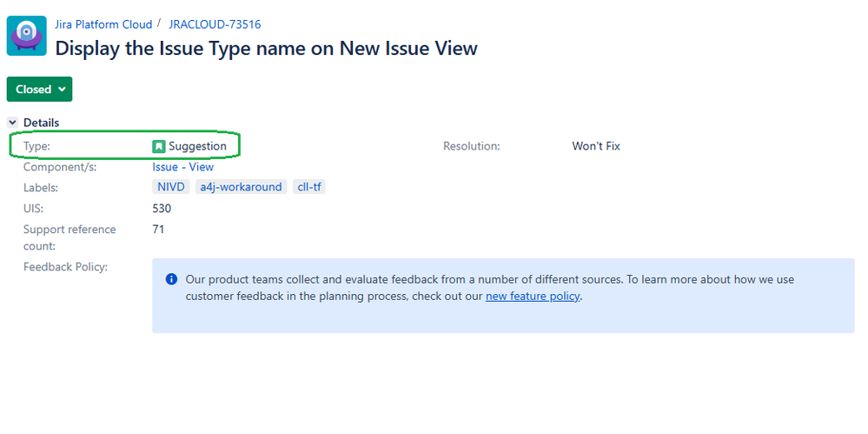
Task: Open the Closed status dropdown
Action: pos(39,90)
